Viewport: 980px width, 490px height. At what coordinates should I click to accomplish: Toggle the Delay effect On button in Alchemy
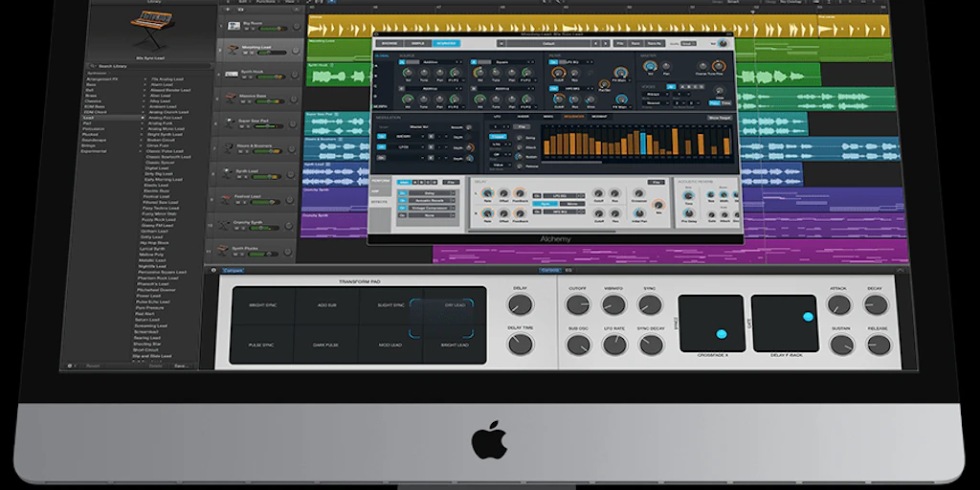click(x=403, y=193)
